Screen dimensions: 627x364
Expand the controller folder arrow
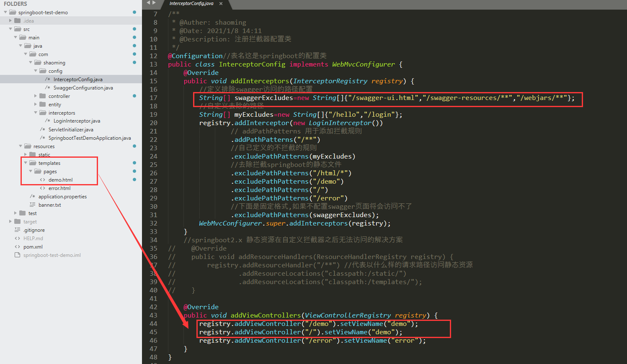point(36,96)
